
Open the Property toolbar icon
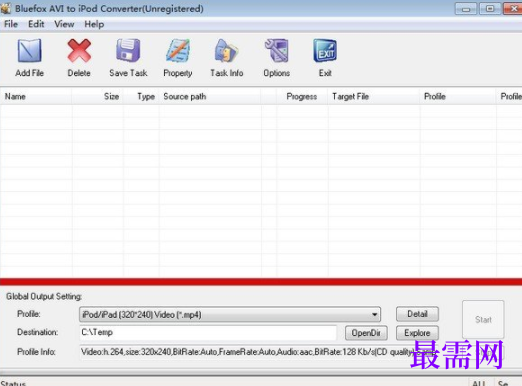click(178, 51)
